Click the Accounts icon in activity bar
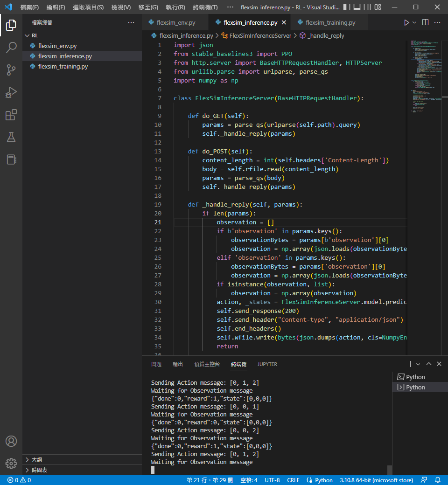Screen dimensions: 448x485 point(11,441)
